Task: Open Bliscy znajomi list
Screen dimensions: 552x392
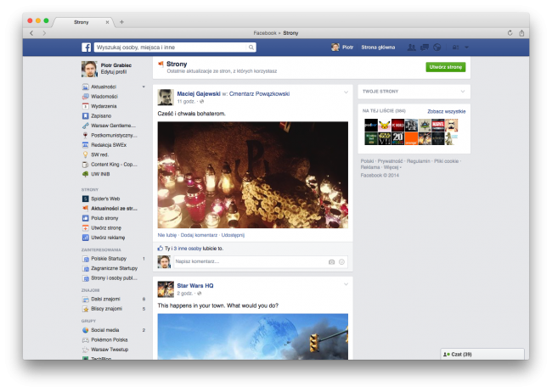Action: tap(106, 309)
